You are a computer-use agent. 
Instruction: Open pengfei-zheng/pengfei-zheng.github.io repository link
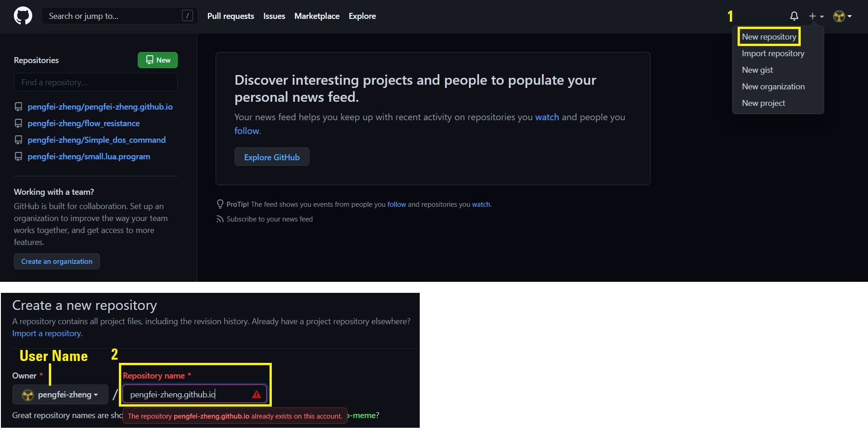tap(100, 107)
